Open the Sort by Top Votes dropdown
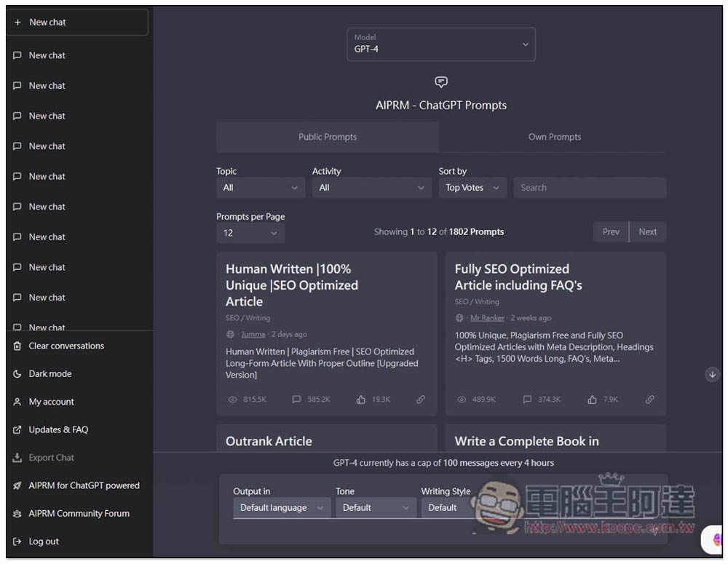Viewport: 728px width, 564px height. 472,188
